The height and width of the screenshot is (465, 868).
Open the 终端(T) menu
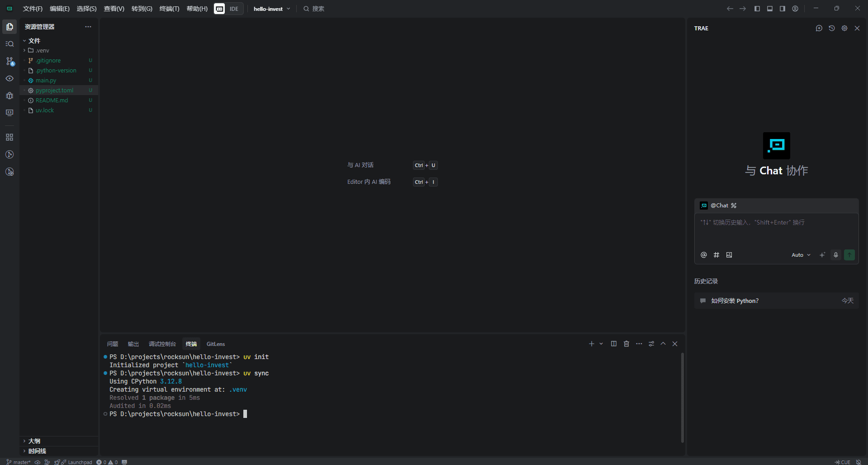[169, 9]
